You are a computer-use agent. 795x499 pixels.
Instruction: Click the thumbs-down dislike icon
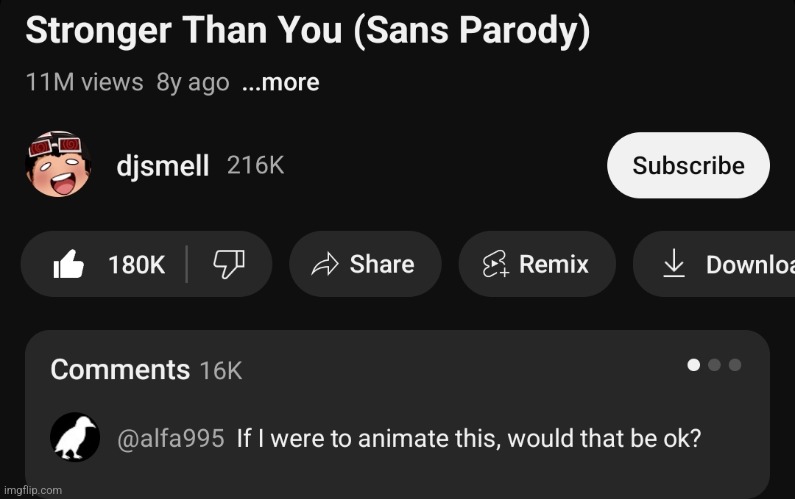pyautogui.click(x=229, y=264)
